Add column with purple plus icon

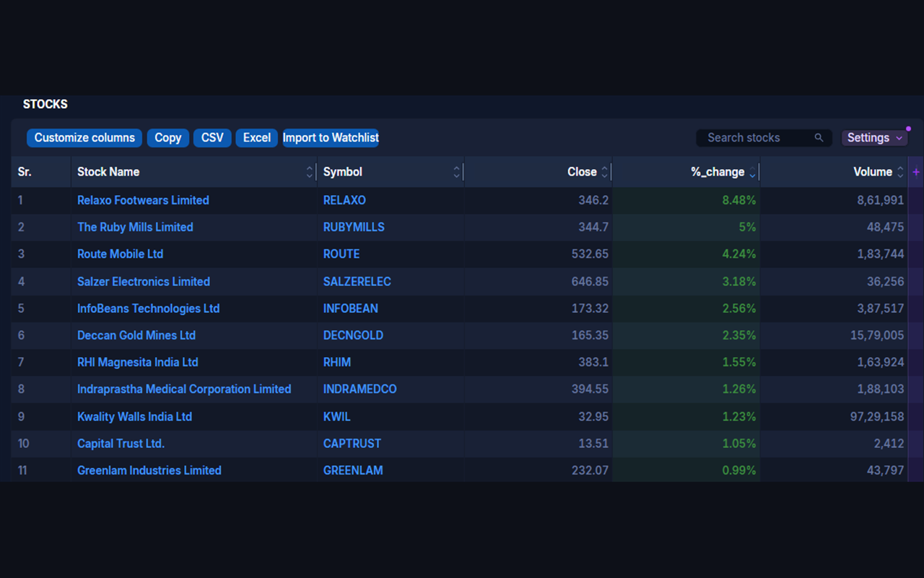pos(916,172)
